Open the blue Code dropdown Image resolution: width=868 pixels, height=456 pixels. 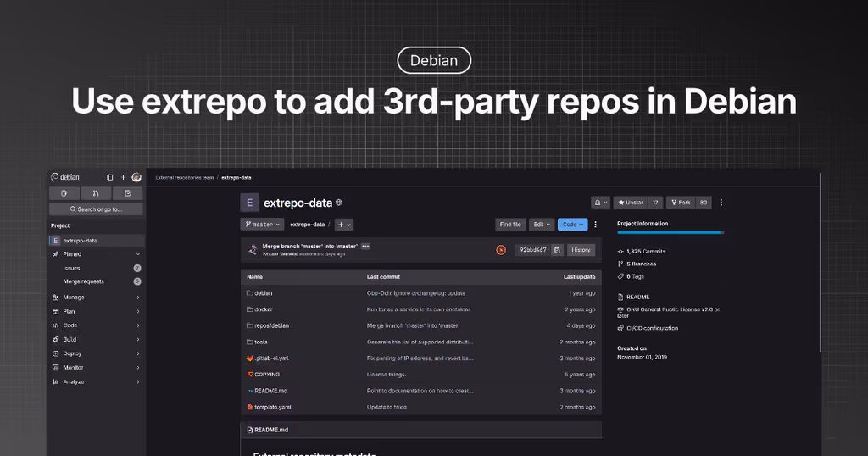point(572,225)
